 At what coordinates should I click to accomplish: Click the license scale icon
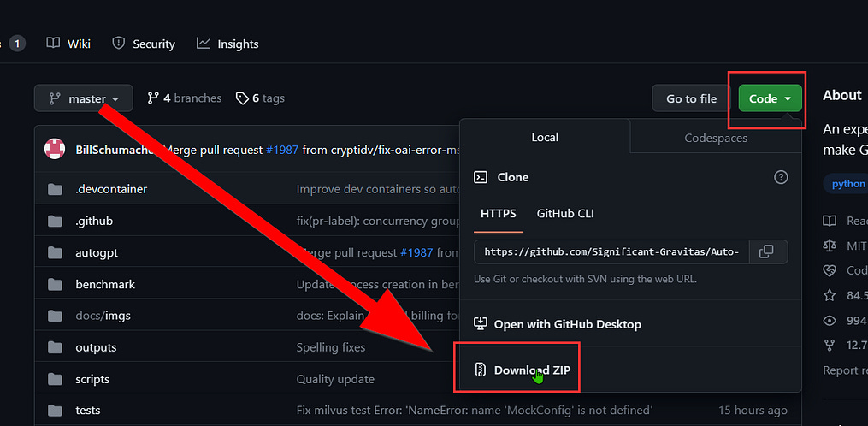point(830,246)
